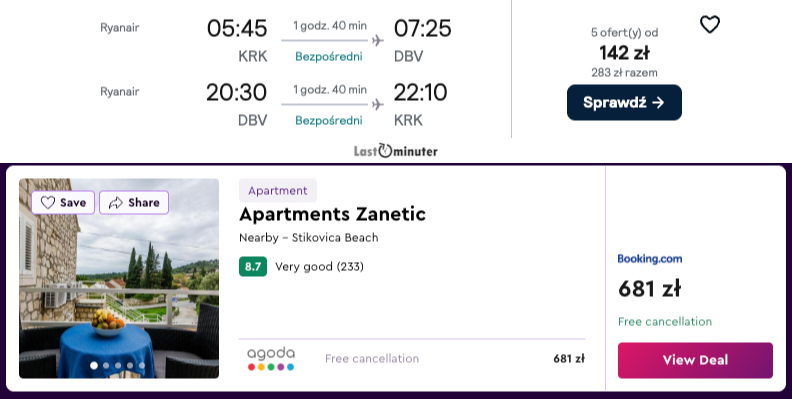
Task: Open the Very good (233) reviews text
Action: click(319, 267)
